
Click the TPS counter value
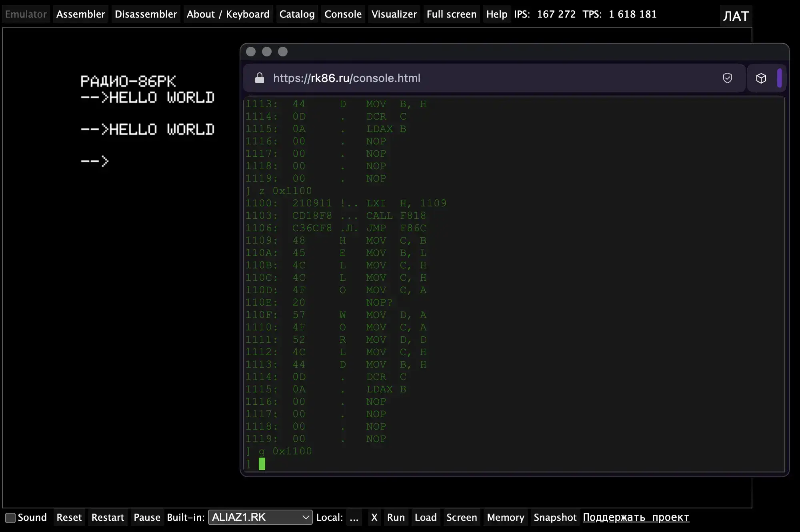point(633,14)
